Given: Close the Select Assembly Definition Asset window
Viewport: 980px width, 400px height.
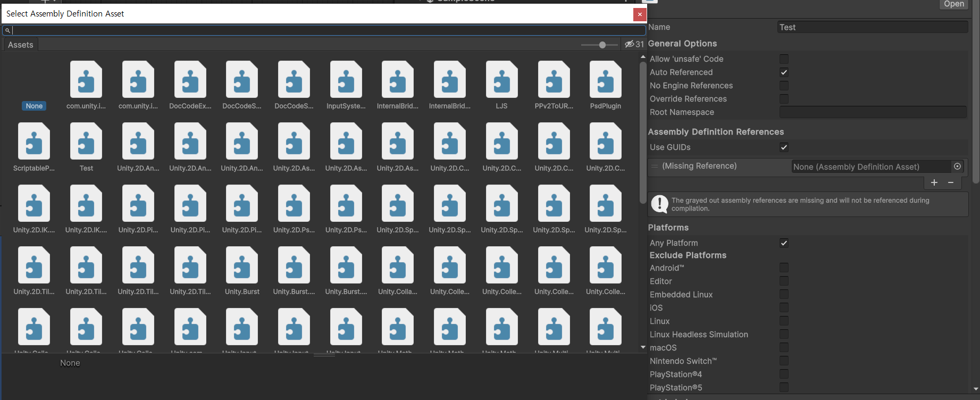Looking at the screenshot, I should tap(640, 14).
